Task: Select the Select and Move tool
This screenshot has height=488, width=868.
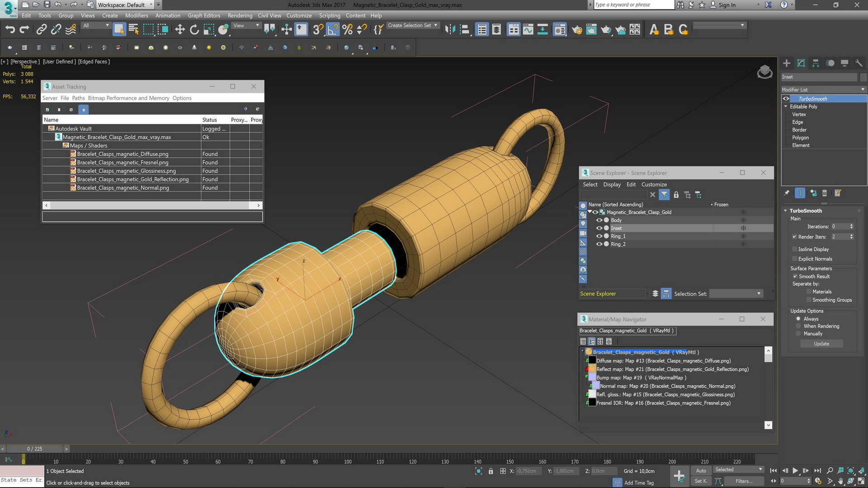Action: (180, 29)
